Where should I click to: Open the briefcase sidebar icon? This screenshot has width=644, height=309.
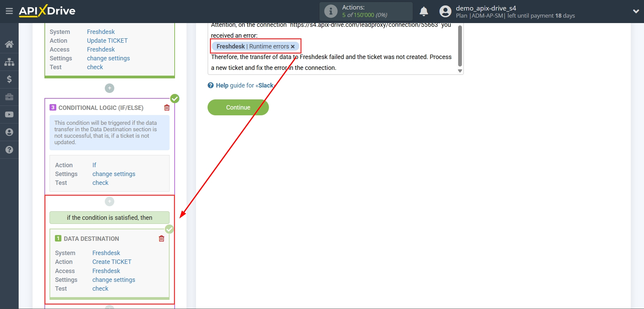[9, 97]
